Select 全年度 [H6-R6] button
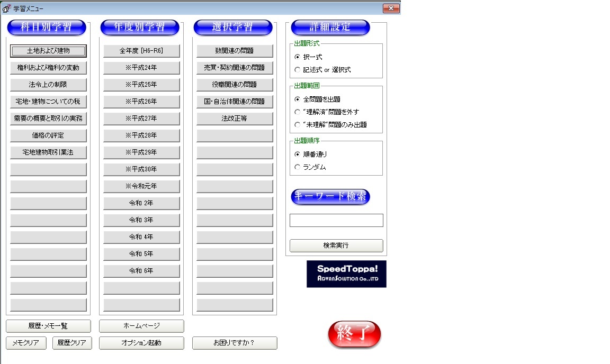This screenshot has height=364, width=610. [x=141, y=51]
